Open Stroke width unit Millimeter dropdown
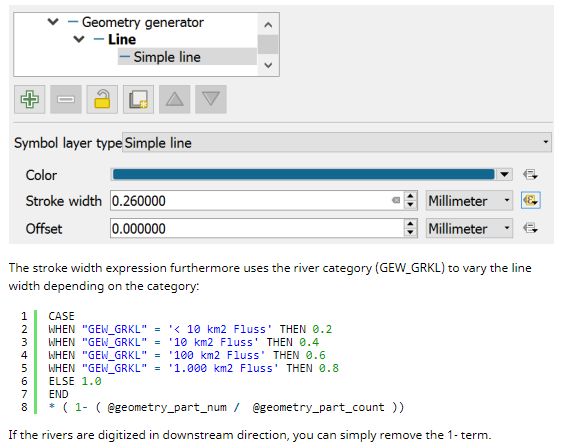Image resolution: width=562 pixels, height=448 pixels. [x=469, y=200]
